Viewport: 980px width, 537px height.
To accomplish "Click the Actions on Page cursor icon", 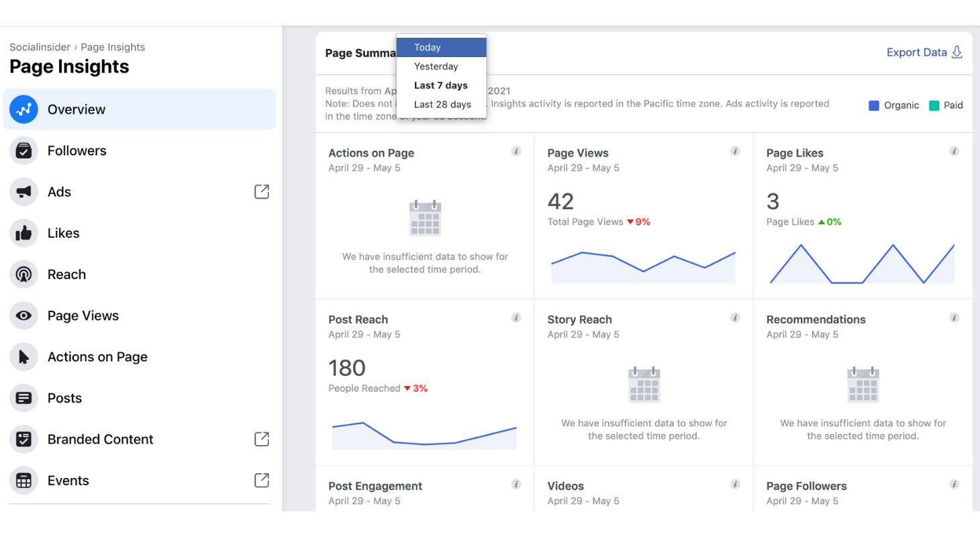I will click(x=23, y=357).
